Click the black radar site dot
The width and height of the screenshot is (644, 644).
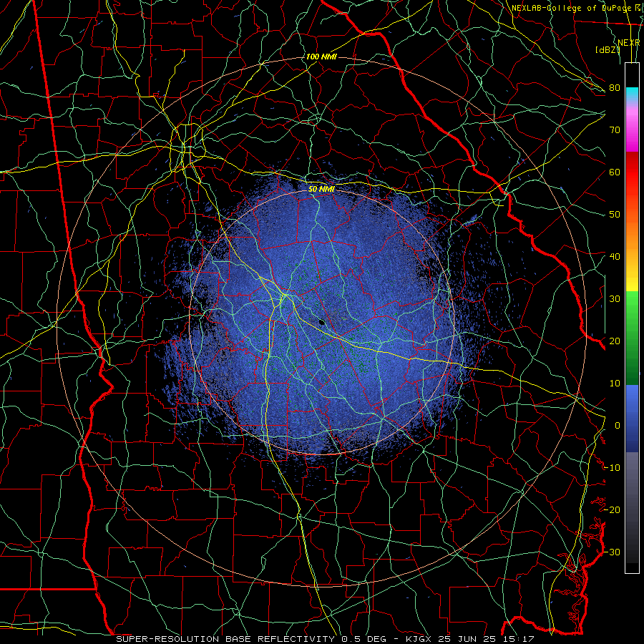click(322, 323)
